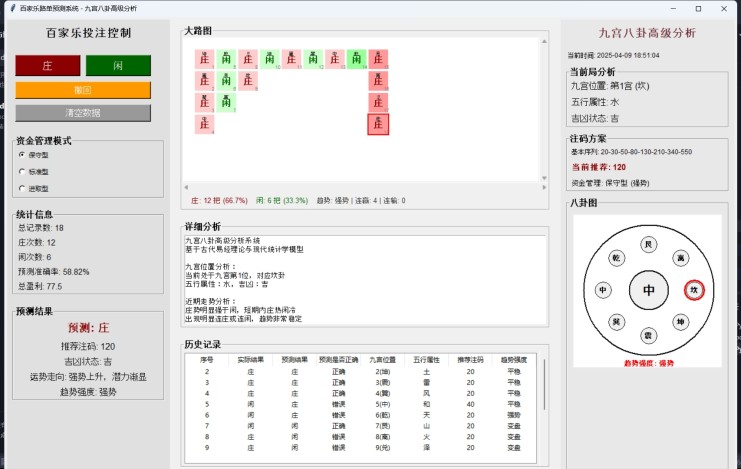Click the large center 中 circle
The width and height of the screenshot is (741, 469).
coord(648,290)
